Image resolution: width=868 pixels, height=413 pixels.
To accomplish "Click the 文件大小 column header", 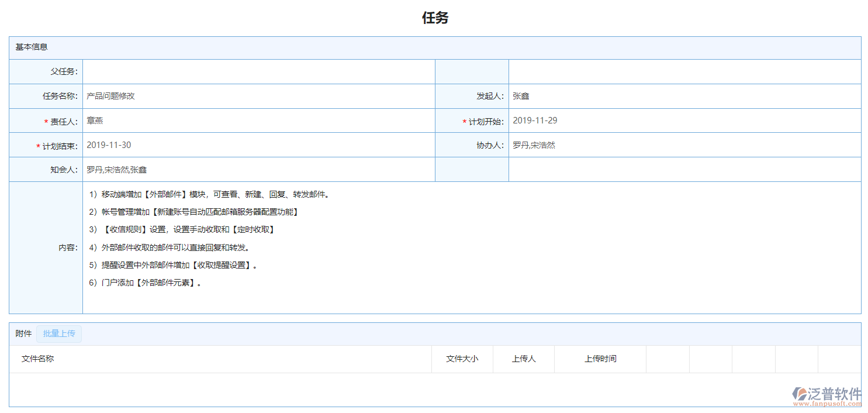I will coord(462,359).
